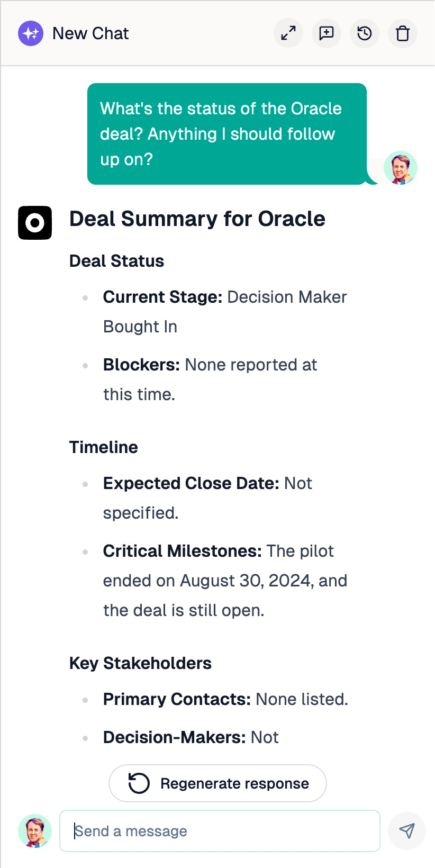Click the user avatar next to message input
Image resolution: width=435 pixels, height=868 pixels.
[x=35, y=831]
